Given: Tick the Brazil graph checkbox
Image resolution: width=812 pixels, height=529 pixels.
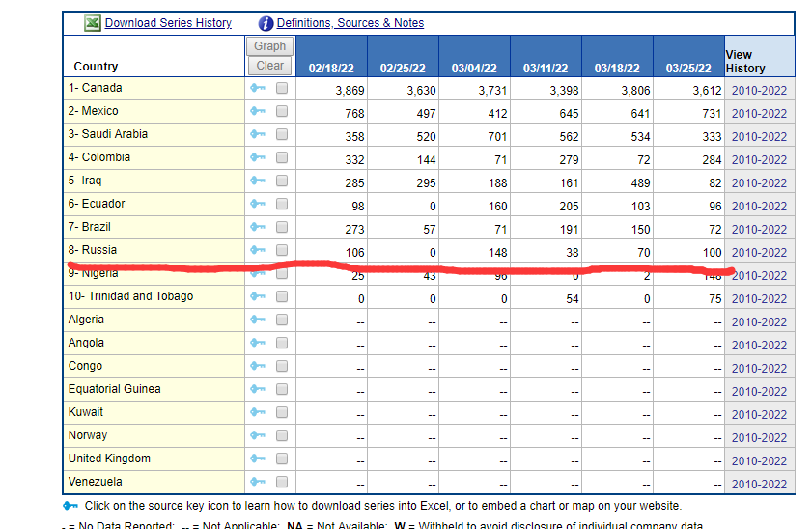Looking at the screenshot, I should (282, 227).
